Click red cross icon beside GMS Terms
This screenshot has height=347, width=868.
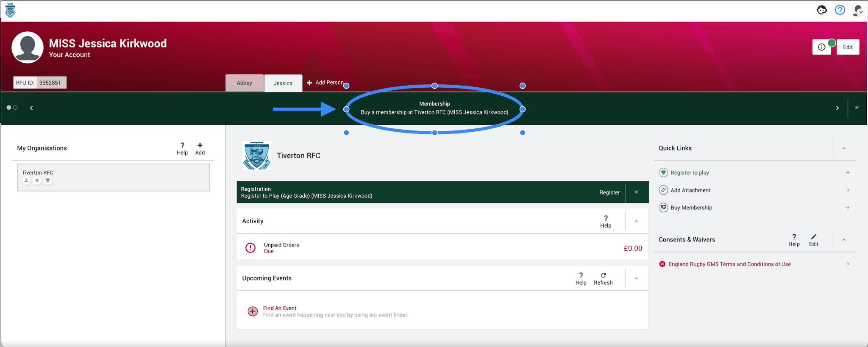662,264
